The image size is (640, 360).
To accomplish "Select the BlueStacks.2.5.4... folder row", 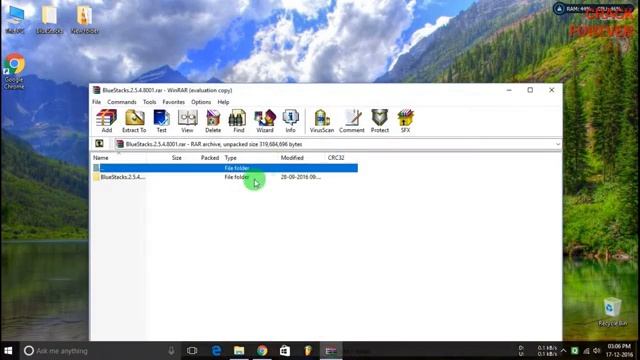I will click(x=224, y=177).
